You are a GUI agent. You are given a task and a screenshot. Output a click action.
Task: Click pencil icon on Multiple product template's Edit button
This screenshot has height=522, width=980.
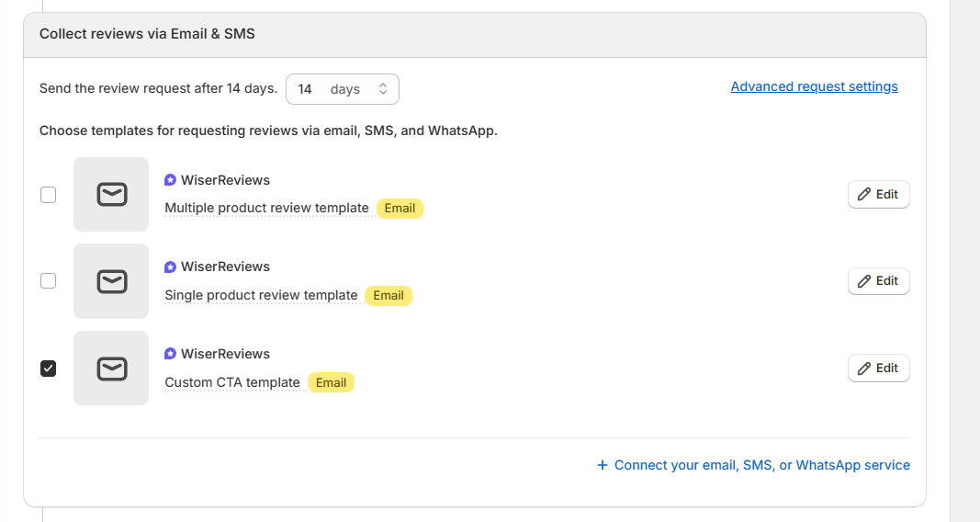863,195
